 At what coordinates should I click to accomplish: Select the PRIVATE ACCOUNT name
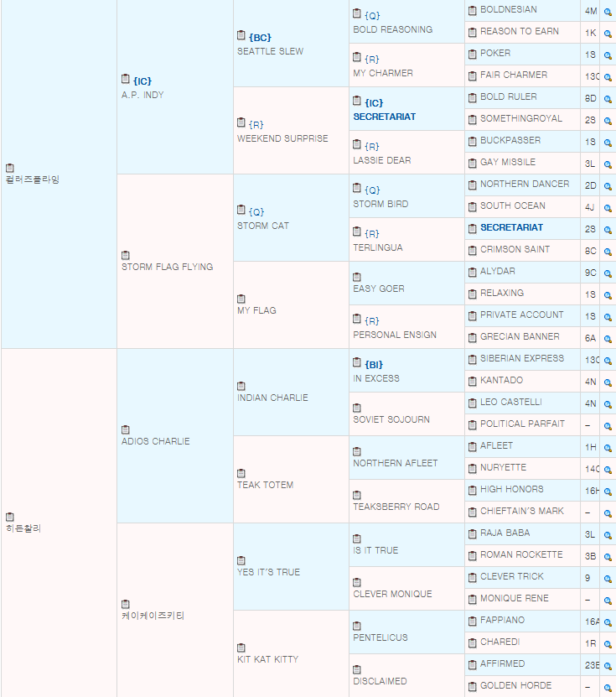[x=522, y=315]
